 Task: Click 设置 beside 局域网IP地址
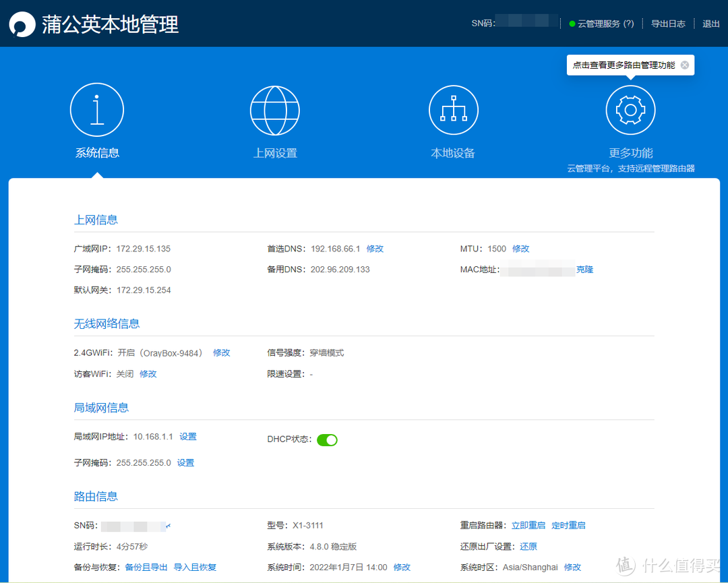pyautogui.click(x=188, y=436)
